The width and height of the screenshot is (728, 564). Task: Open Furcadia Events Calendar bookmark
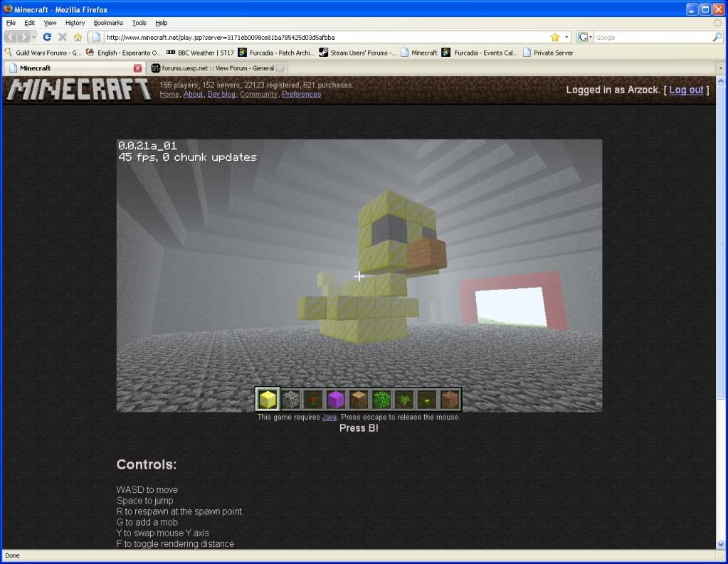coord(480,53)
